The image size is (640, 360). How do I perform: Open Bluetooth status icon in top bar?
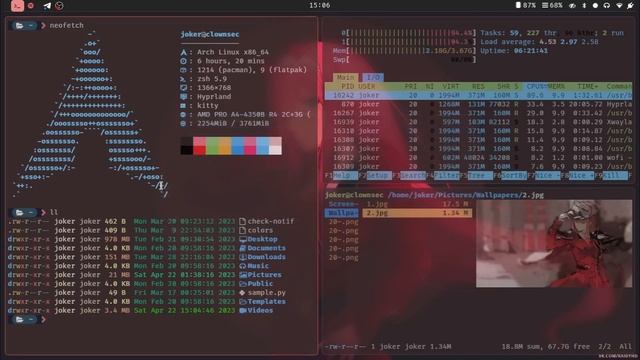point(584,5)
